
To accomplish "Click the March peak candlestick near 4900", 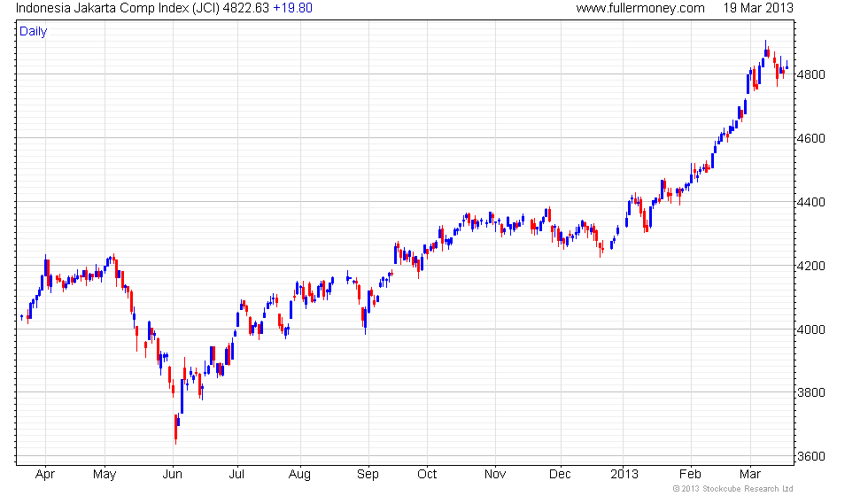I will pyautogui.click(x=765, y=49).
